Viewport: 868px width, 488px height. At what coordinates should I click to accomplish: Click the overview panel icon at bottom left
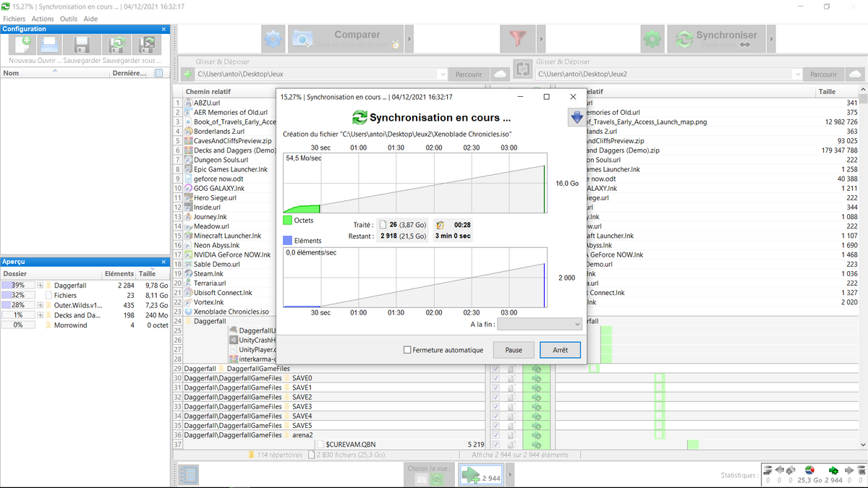(188, 474)
